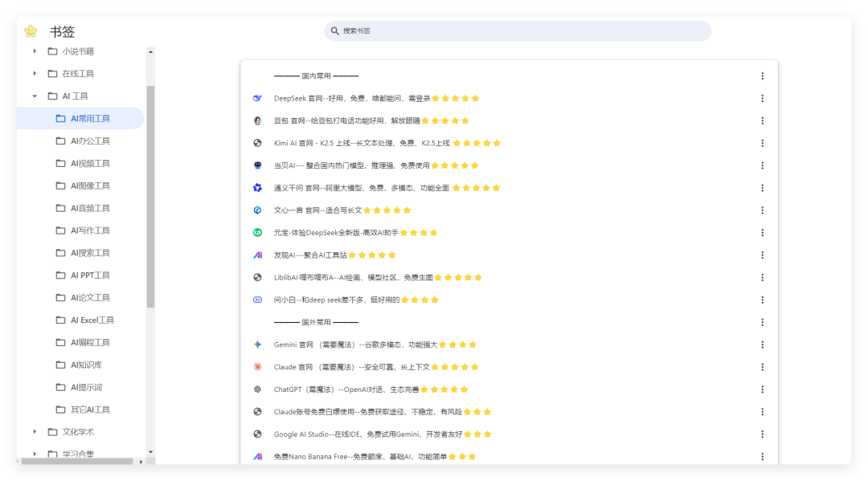
Task: Click the sidebar vertical scrollbar thumb
Action: 150,197
